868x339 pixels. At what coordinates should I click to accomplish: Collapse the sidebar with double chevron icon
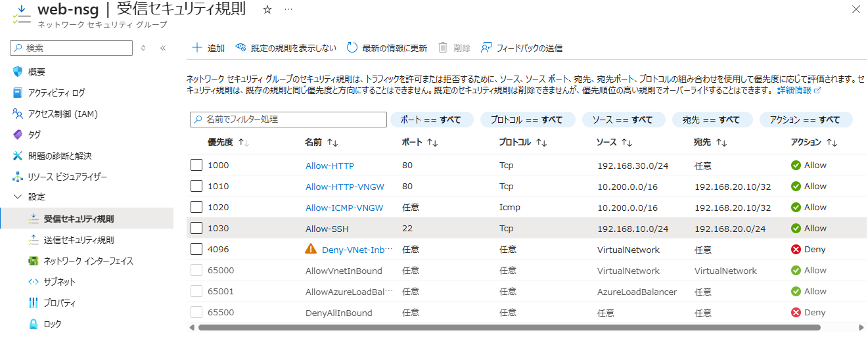(x=163, y=48)
